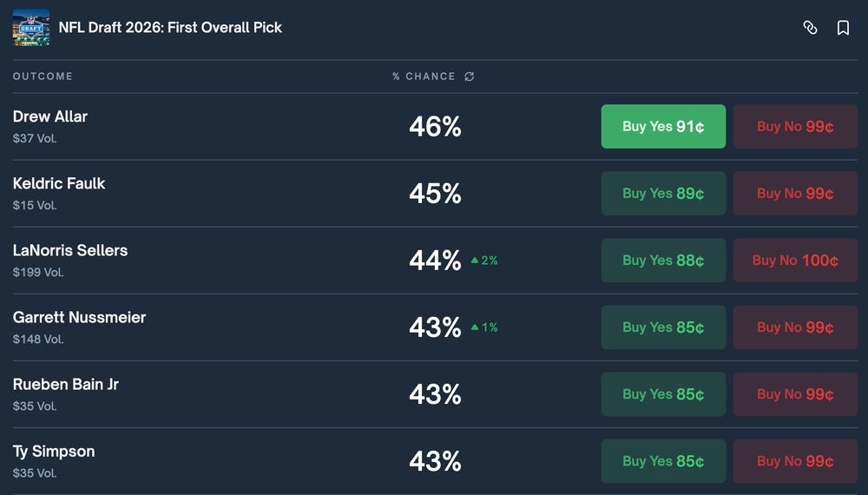Buy Yes on Garrett Nussmeier
This screenshot has height=495, width=868.
click(x=663, y=327)
